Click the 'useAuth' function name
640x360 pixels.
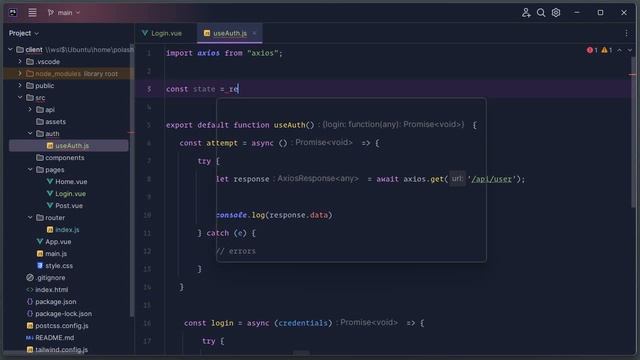tap(289, 125)
